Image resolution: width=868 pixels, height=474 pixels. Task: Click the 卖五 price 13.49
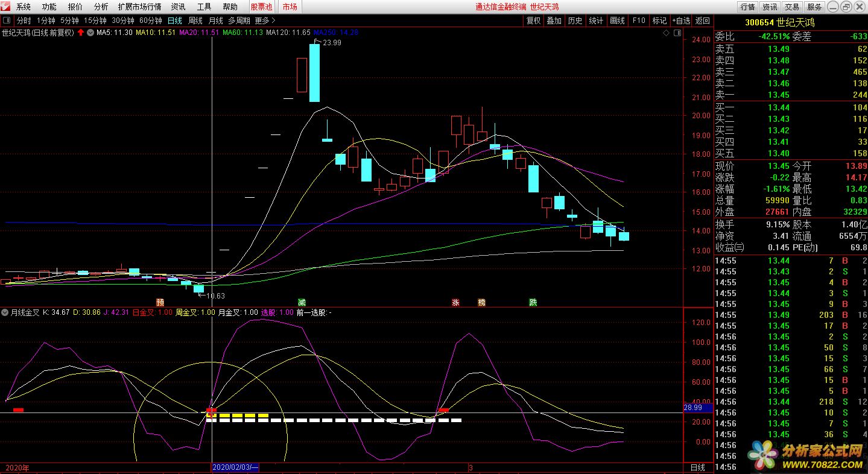[778, 49]
